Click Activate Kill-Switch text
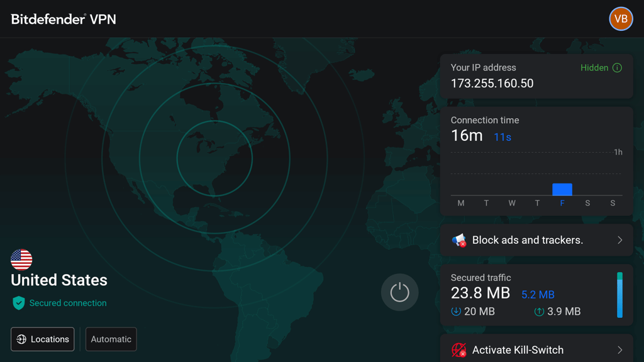 pyautogui.click(x=518, y=350)
